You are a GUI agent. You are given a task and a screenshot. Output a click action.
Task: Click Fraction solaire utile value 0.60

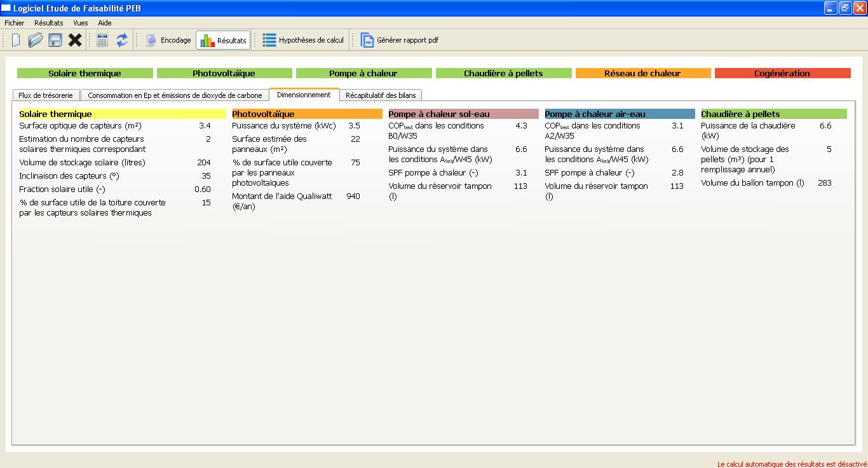pyautogui.click(x=203, y=189)
